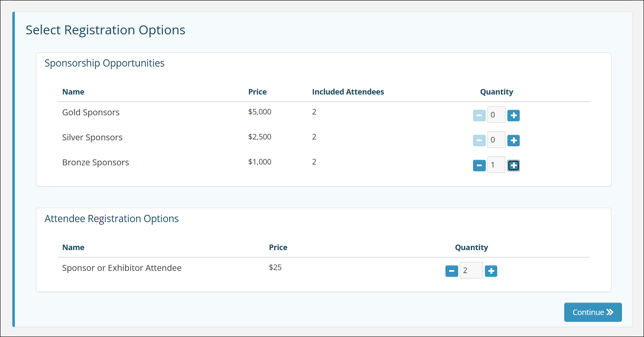Viewport: 644px width, 337px height.
Task: Increment Bronze Sponsors quantity
Action: (513, 165)
